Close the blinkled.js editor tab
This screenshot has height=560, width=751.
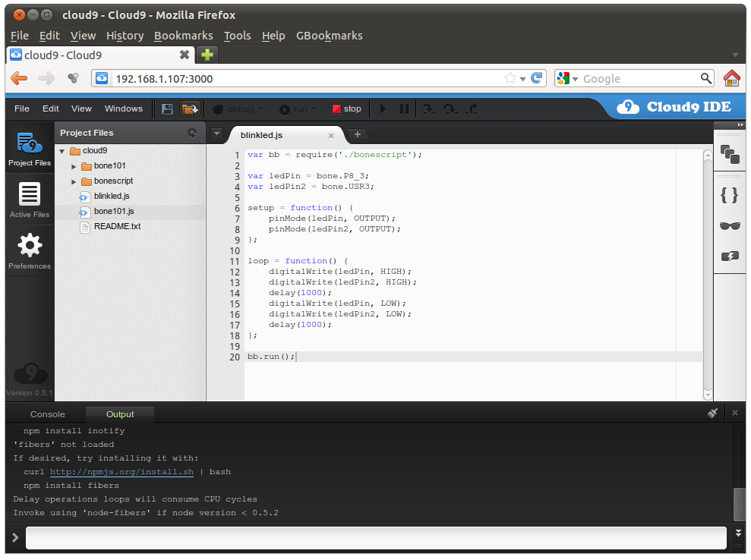pos(331,136)
